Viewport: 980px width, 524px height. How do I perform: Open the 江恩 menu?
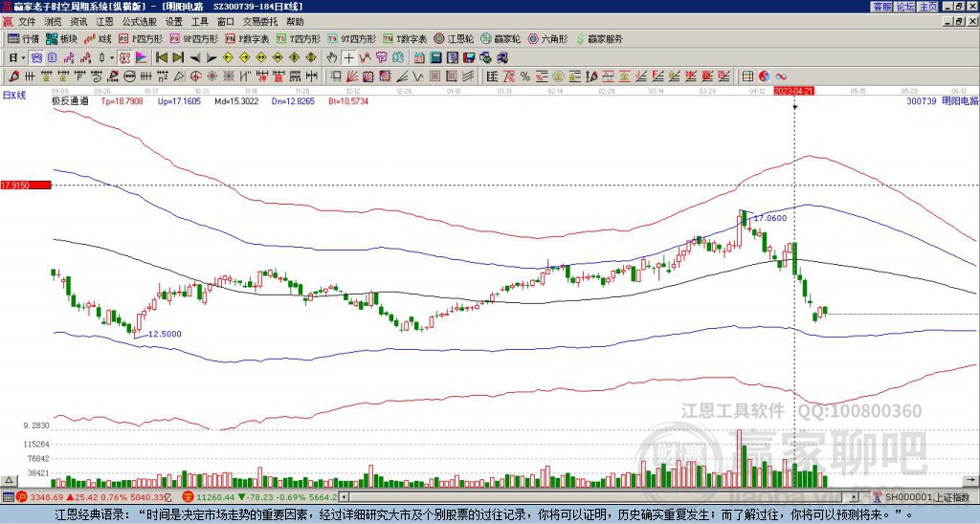104,22
